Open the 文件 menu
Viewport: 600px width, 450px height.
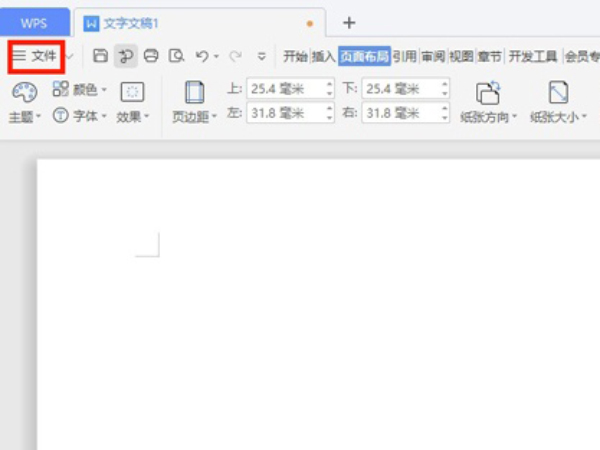[36, 56]
